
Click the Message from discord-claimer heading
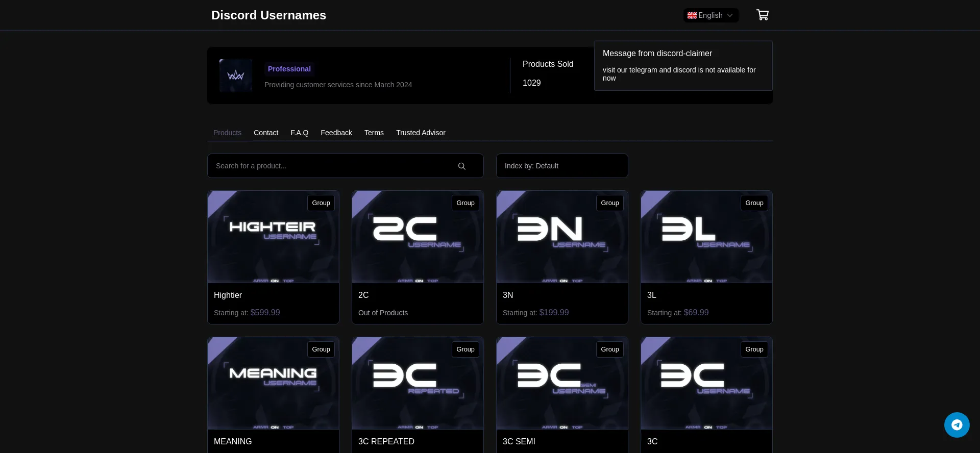pyautogui.click(x=657, y=54)
